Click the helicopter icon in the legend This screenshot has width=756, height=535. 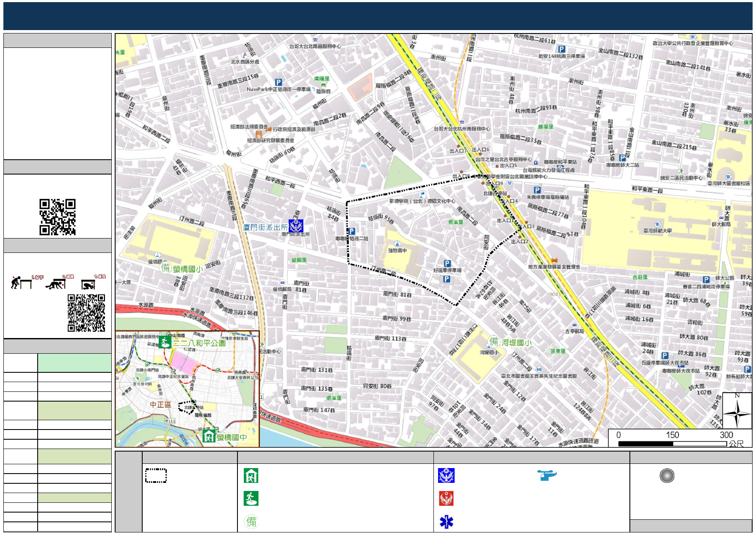pos(547,475)
